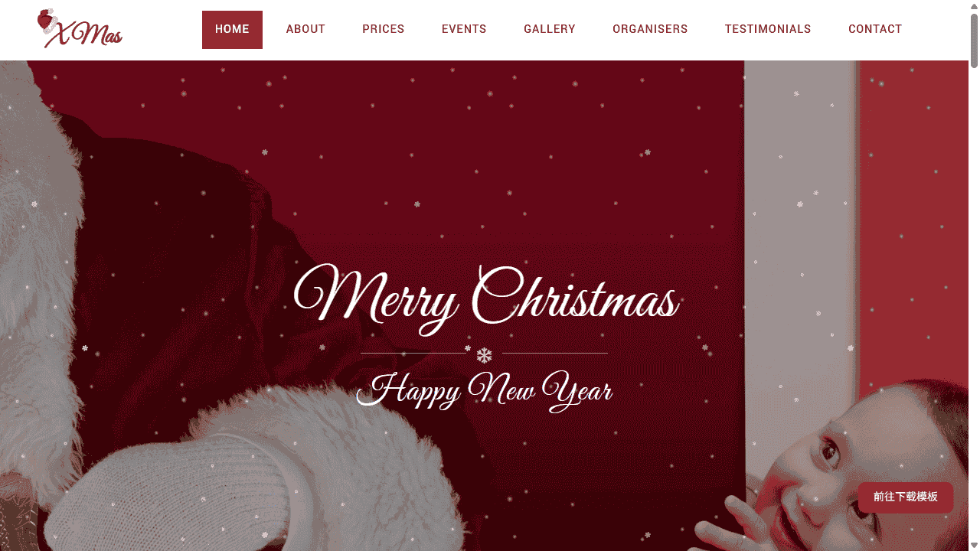Click the scrollbar up arrow
Screen dimensions: 980x551
[x=974, y=6]
